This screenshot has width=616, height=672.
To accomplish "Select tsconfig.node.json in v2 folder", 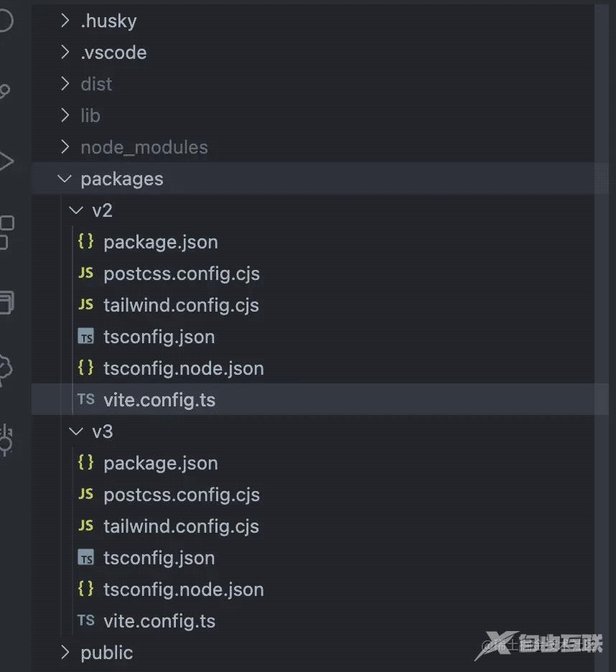I will click(183, 368).
